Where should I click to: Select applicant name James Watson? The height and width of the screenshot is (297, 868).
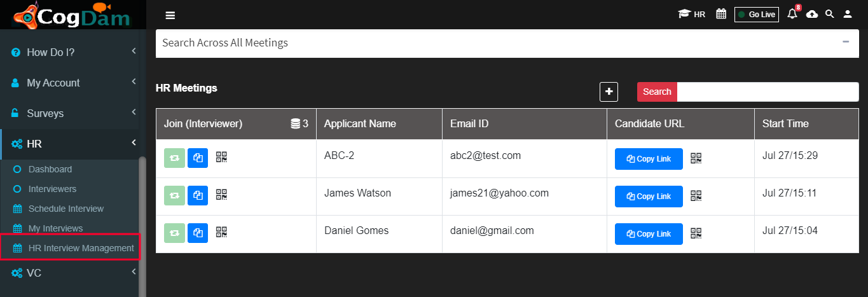point(357,193)
